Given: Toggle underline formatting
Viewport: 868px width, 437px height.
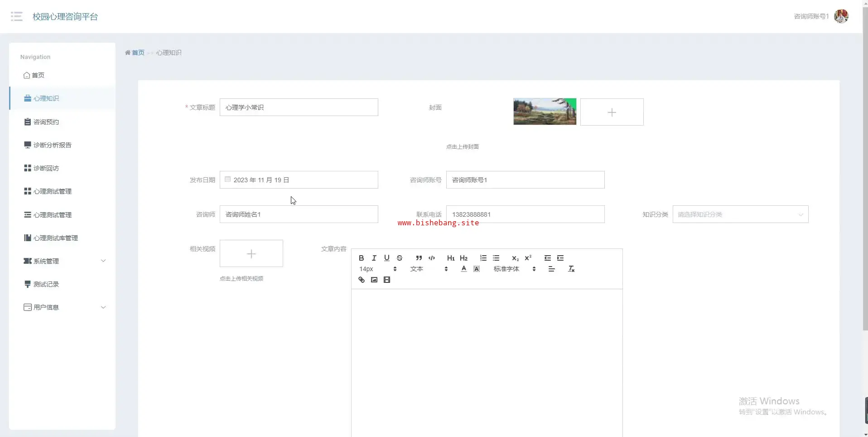Looking at the screenshot, I should pos(387,258).
